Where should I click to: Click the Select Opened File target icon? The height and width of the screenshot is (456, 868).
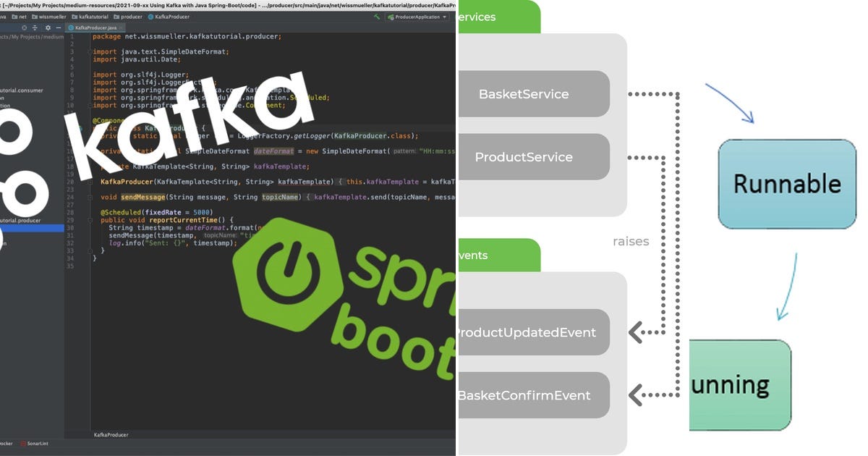[23, 28]
